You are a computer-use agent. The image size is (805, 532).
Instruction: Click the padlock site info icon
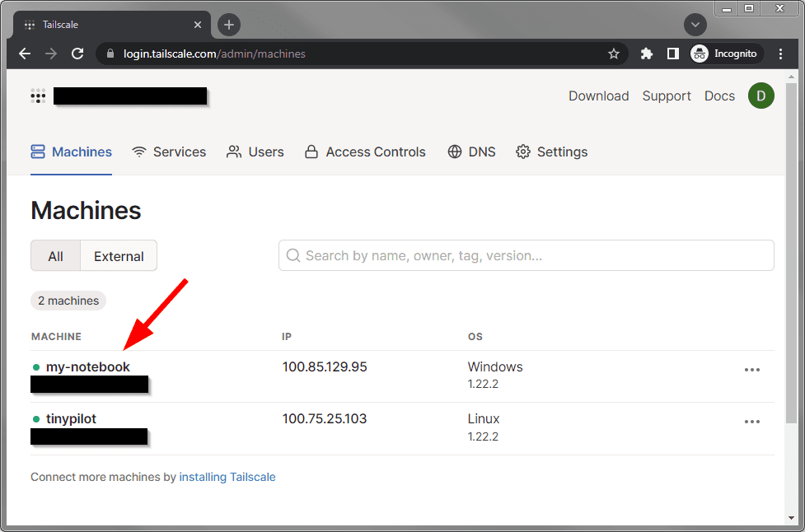click(110, 54)
